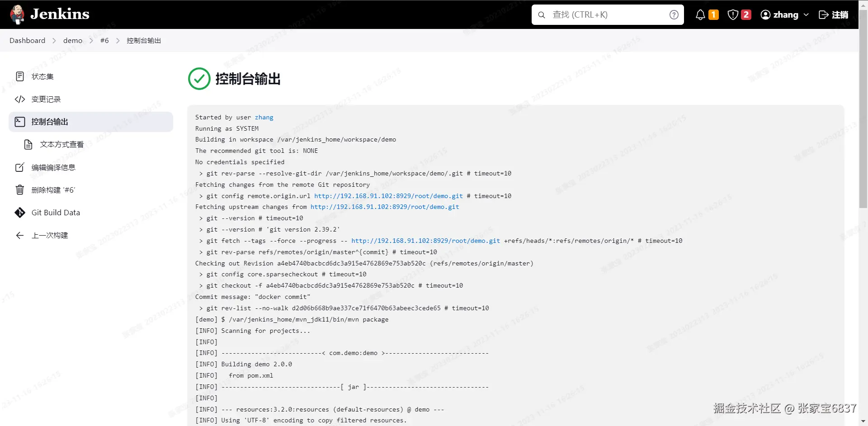The image size is (868, 426).
Task: Click line 'The recommended git tool is: NONE'
Action: [x=256, y=151]
